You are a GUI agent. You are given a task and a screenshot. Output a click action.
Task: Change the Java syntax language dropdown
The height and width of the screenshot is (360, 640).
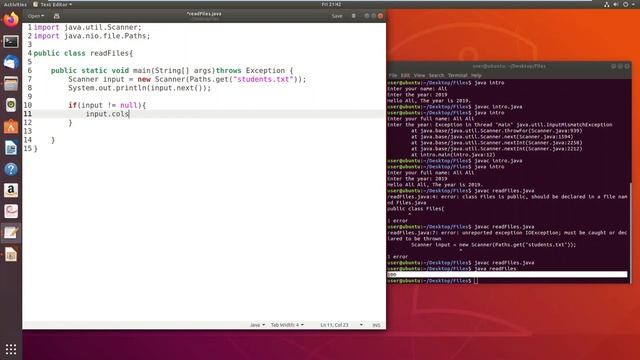[x=257, y=325]
